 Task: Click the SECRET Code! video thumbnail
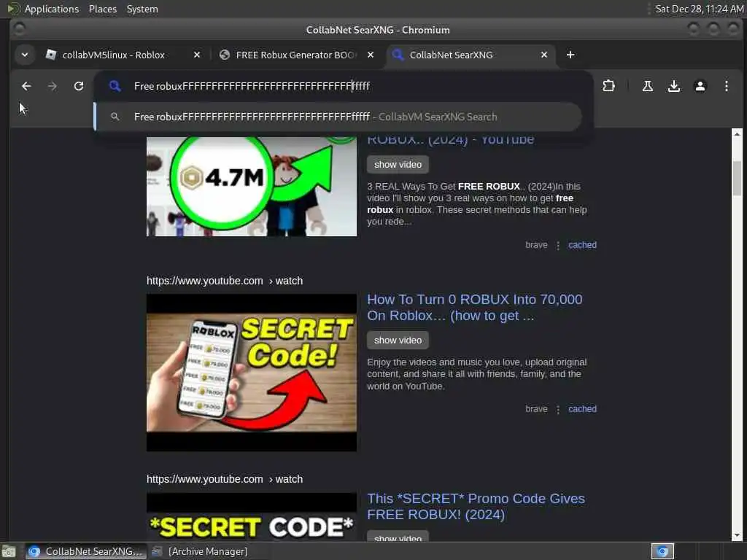click(x=252, y=373)
